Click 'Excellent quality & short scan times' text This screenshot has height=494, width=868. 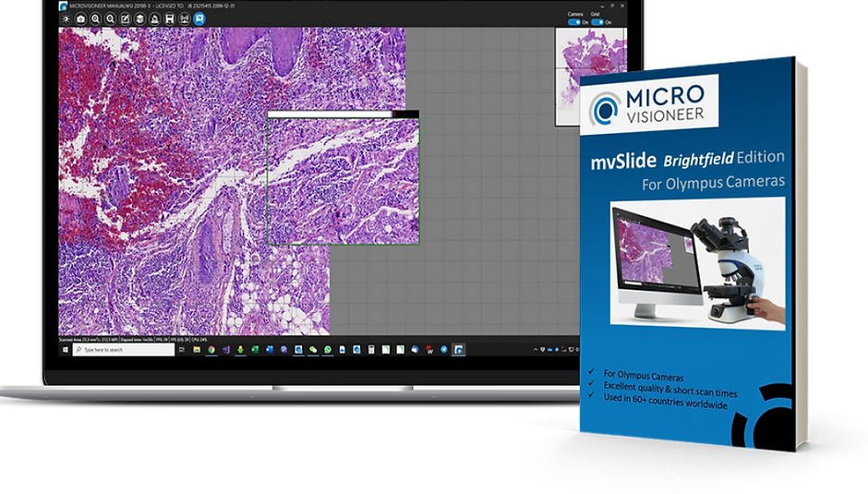(x=669, y=389)
